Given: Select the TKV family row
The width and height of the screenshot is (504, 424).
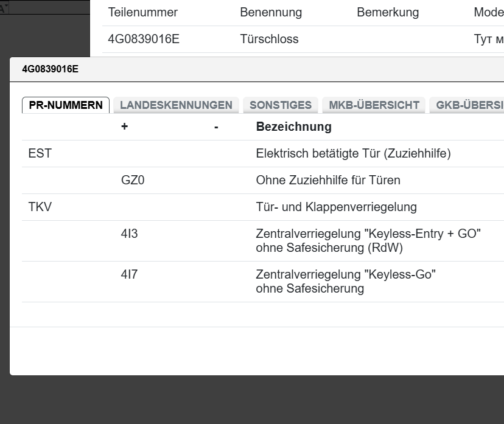Looking at the screenshot, I should (x=40, y=207).
